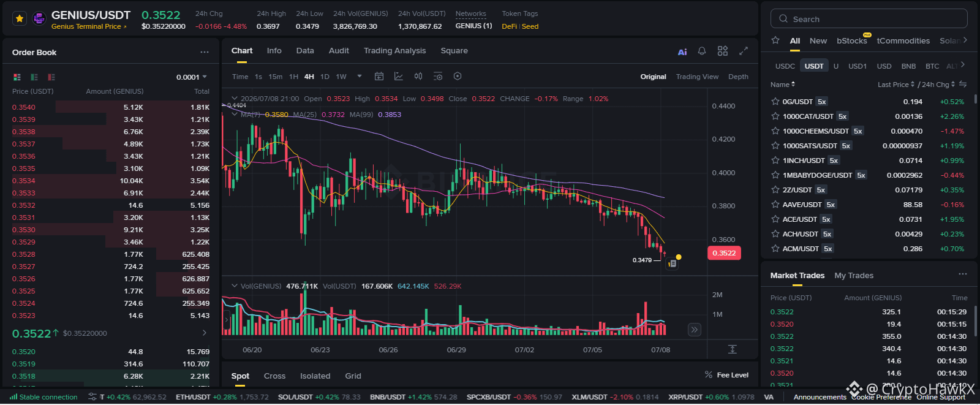Screen dimensions: 980x405
Task: Show both buy and sell orders view
Action: pos(17,77)
